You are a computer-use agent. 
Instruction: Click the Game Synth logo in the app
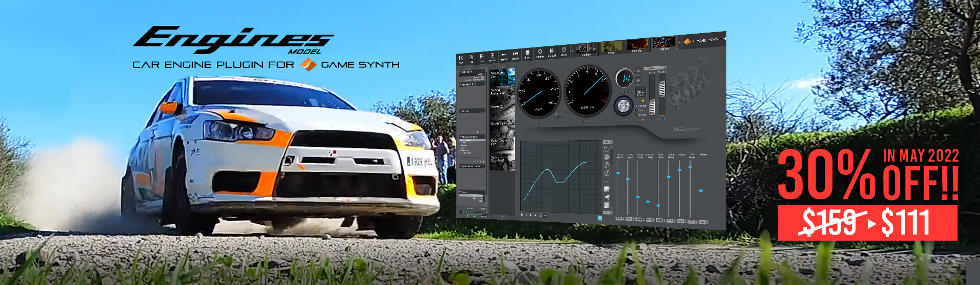pos(704,41)
